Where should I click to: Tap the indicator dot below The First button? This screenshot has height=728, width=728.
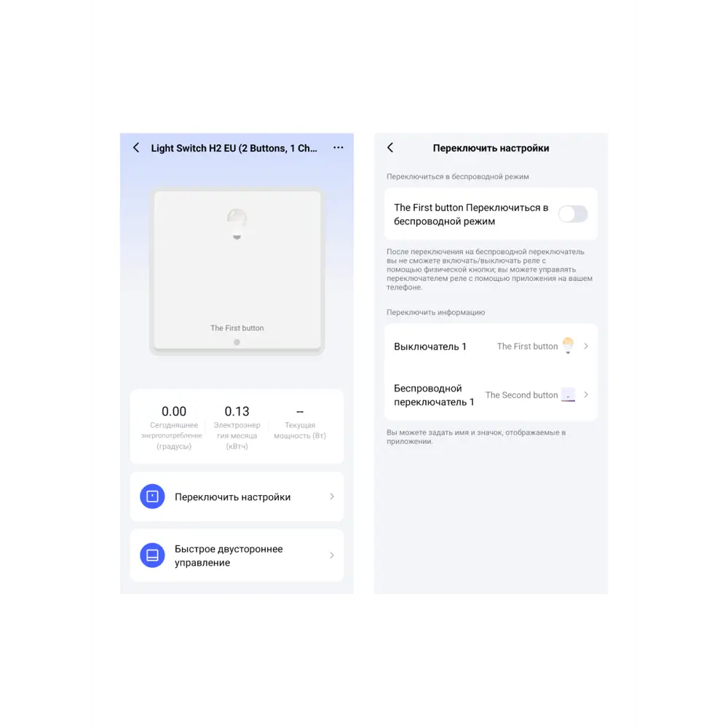pos(237,342)
